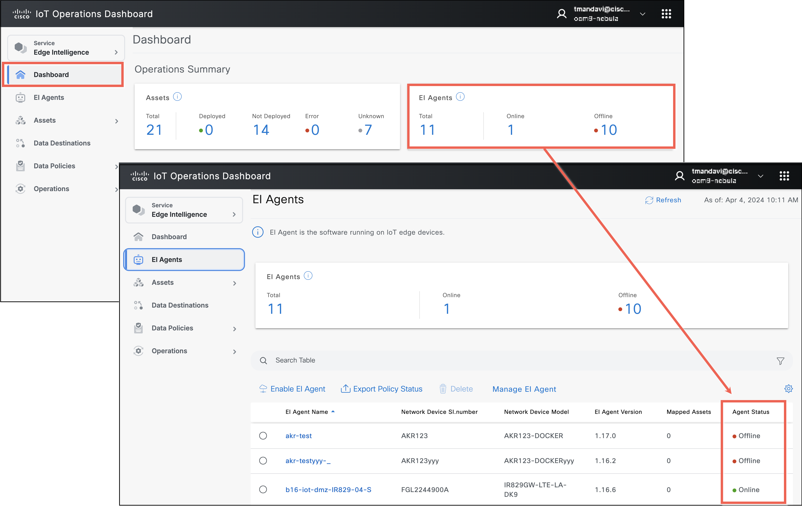
Task: Open user account dropdown arrow in front window
Action: [761, 176]
